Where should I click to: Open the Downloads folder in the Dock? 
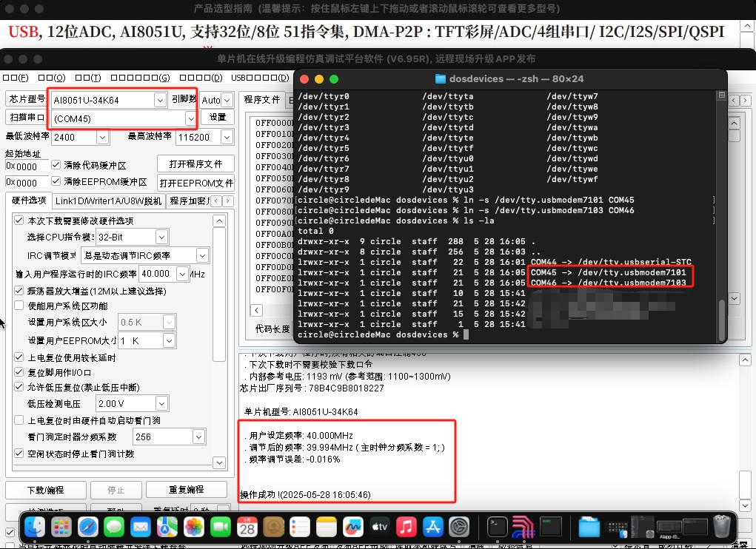pos(589,527)
